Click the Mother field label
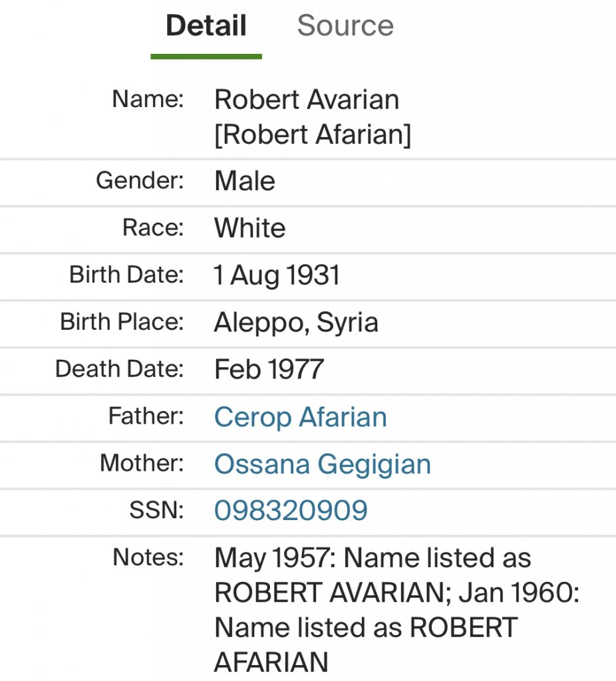Image resolution: width=616 pixels, height=681 pixels. 142,463
